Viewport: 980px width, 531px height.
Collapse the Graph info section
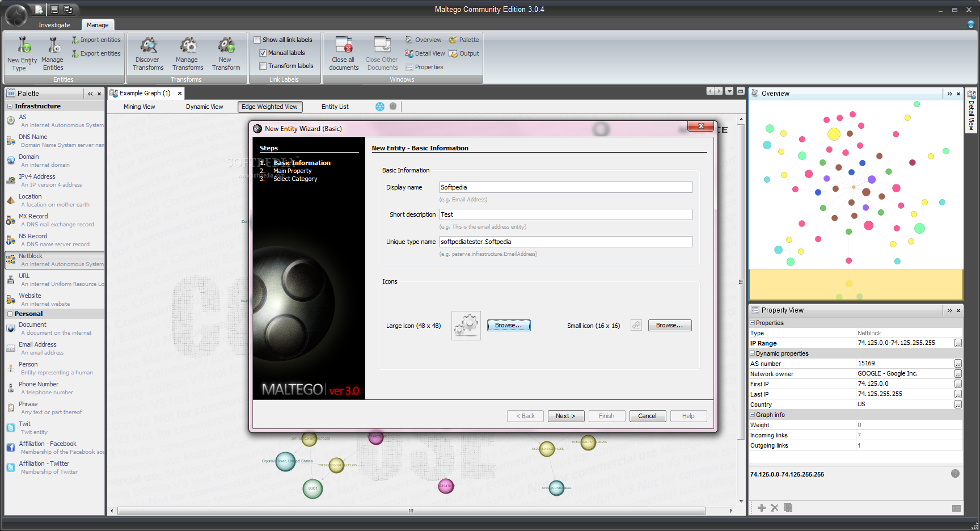(x=753, y=415)
